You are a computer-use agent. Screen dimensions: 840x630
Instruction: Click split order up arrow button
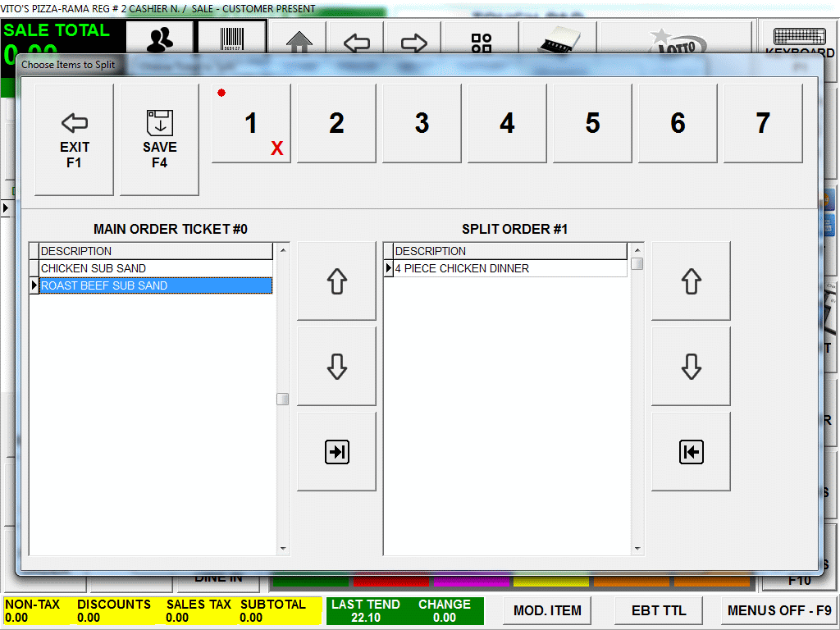point(691,281)
